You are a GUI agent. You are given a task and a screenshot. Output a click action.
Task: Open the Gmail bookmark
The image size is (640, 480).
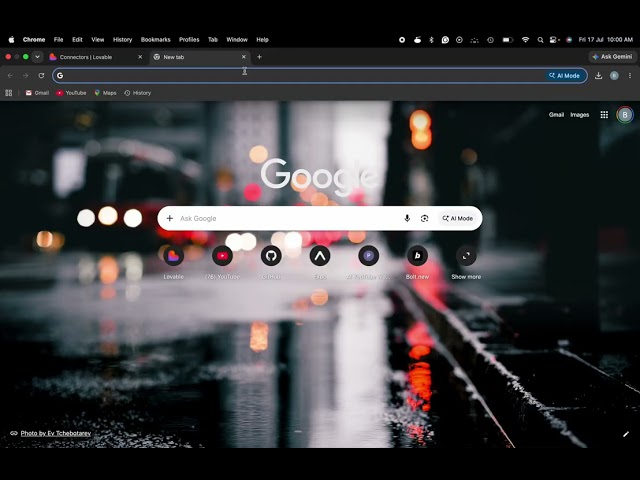37,93
